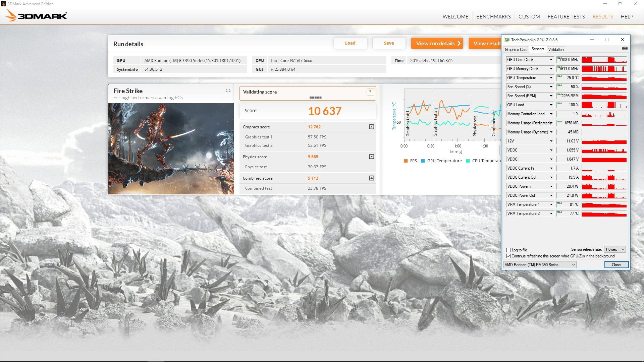Click the GPU-Z title bar app icon
The width and height of the screenshot is (644, 362).
point(507,40)
